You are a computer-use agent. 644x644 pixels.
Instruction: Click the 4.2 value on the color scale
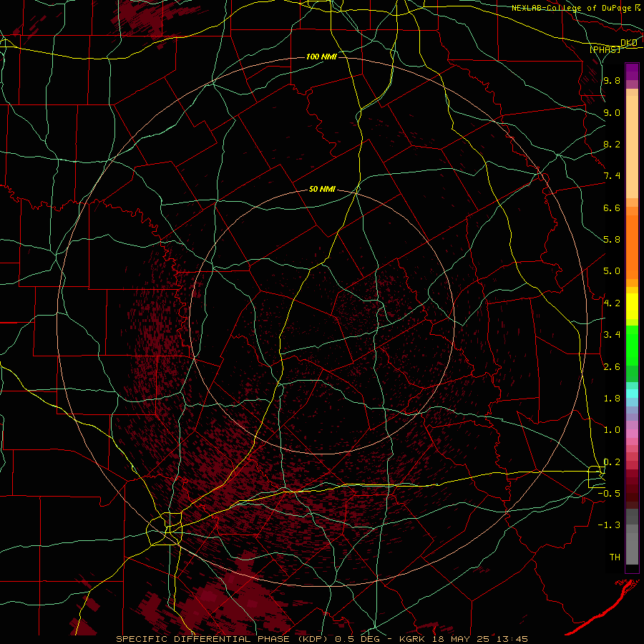tap(612, 303)
